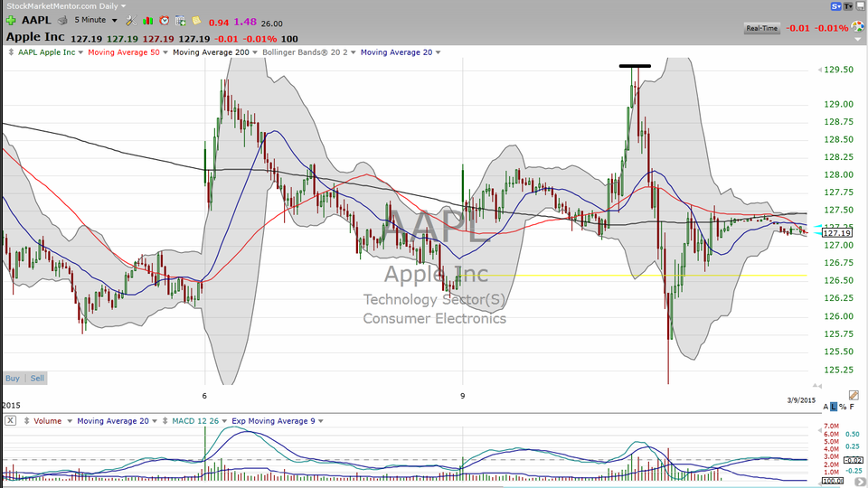Click the magenta 1.48 value

click(x=245, y=22)
